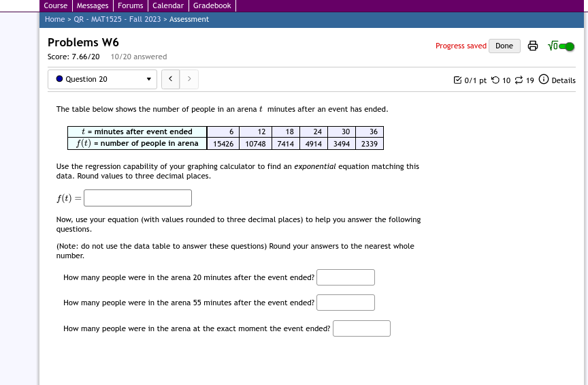Click the 10/20 answered text
The height and width of the screenshot is (385, 588).
point(139,57)
